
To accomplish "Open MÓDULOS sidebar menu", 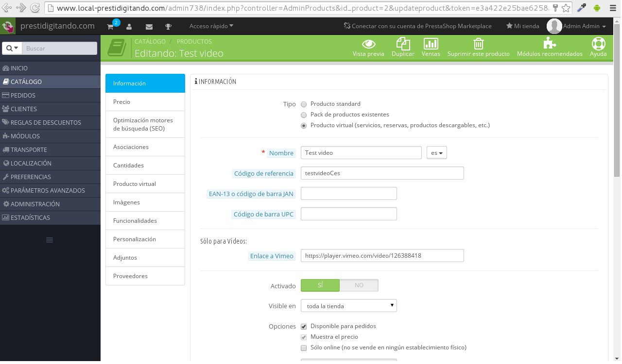I will pyautogui.click(x=50, y=136).
